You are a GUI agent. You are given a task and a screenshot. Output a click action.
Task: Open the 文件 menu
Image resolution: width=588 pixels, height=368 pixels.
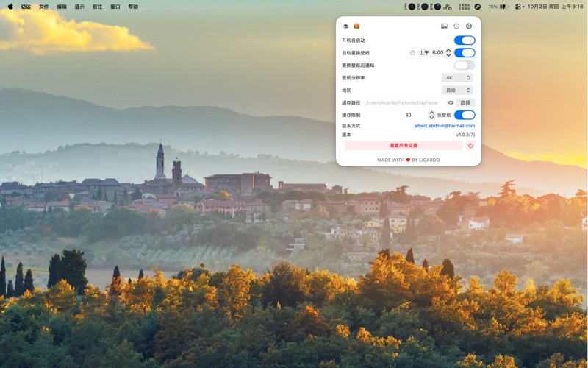(44, 7)
